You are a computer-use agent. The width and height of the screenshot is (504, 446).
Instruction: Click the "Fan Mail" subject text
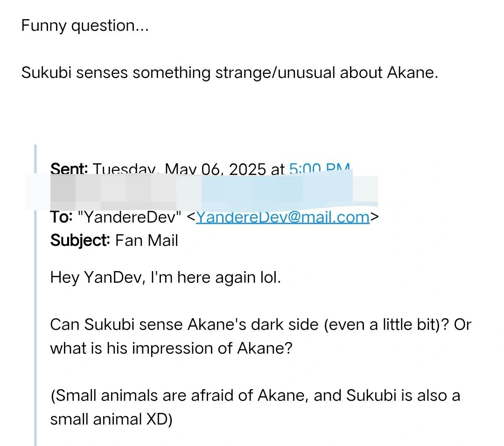[x=147, y=240]
